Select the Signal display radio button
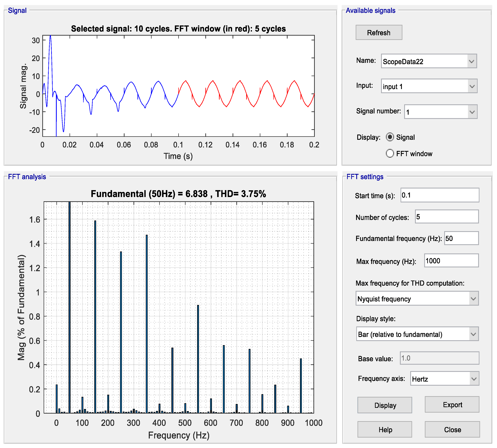The width and height of the screenshot is (497, 448). click(390, 137)
